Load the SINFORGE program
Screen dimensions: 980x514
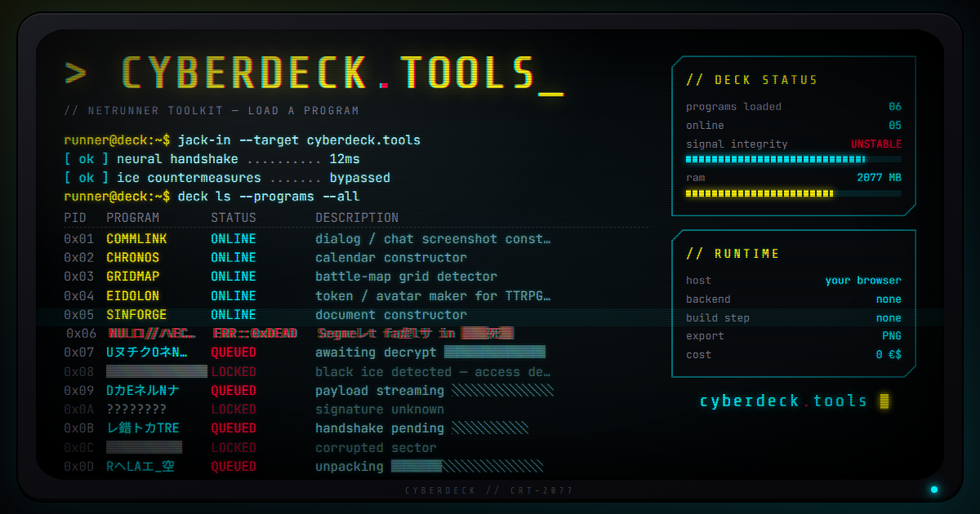(136, 314)
